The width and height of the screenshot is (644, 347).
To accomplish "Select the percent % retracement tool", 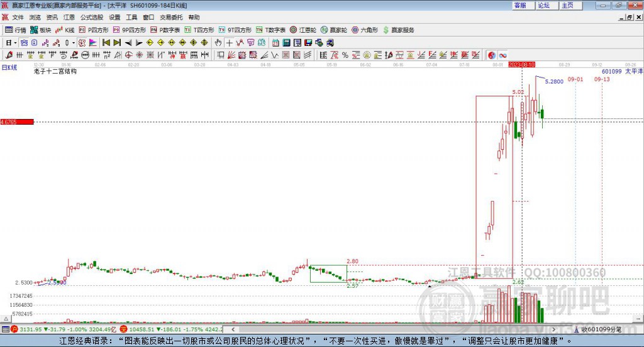I will click(345, 55).
